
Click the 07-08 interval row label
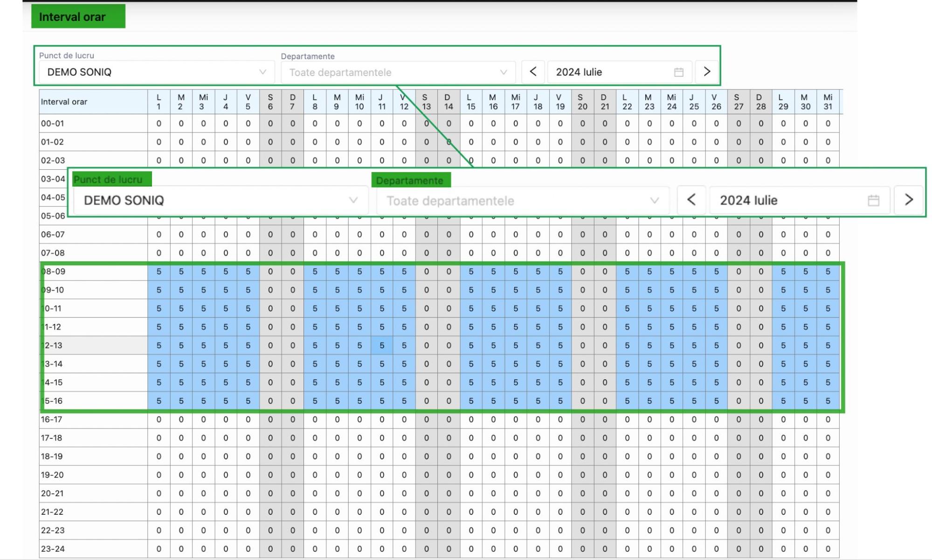93,253
